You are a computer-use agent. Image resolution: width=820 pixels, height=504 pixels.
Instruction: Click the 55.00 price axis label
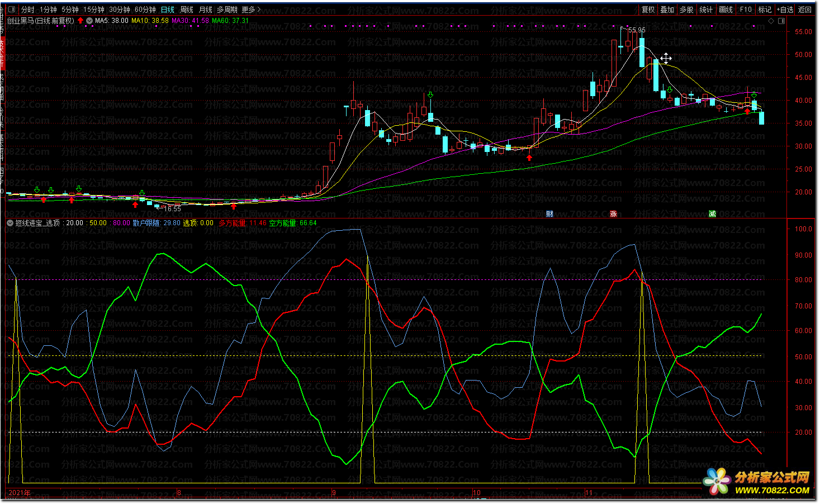pyautogui.click(x=803, y=32)
